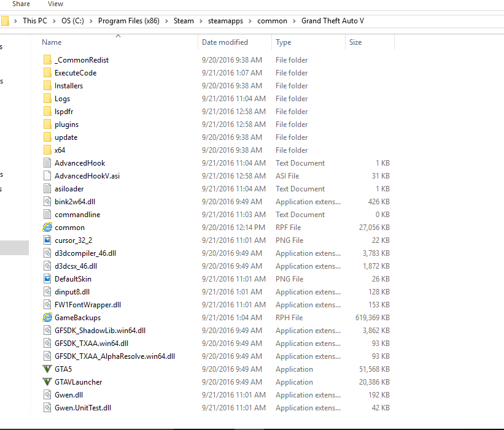Select the update folder icon
Image resolution: width=504 pixels, height=430 pixels.
47,137
